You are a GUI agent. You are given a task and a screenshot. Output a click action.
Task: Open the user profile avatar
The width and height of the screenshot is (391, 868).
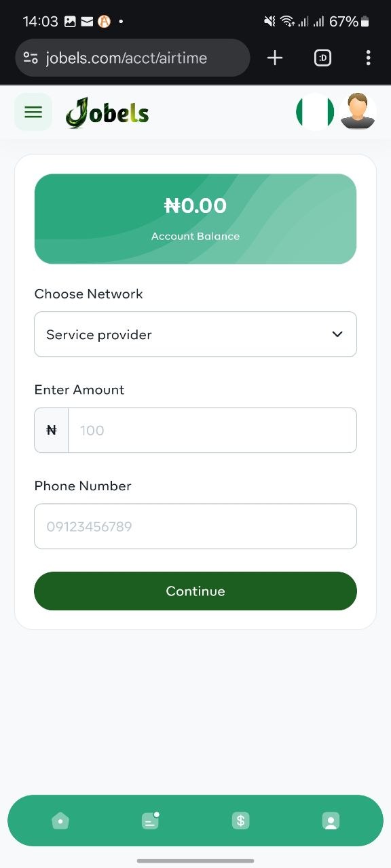coord(358,112)
